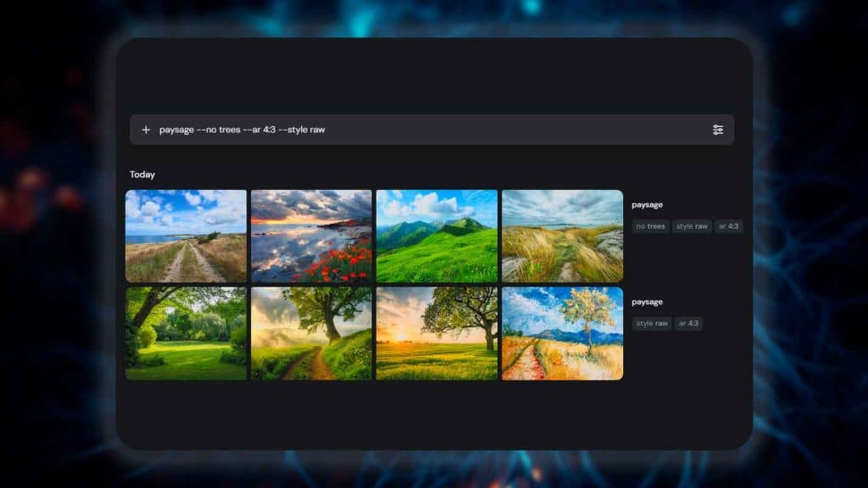Open the prompt settings sliders icon
This screenshot has height=488, width=868.
coord(720,130)
